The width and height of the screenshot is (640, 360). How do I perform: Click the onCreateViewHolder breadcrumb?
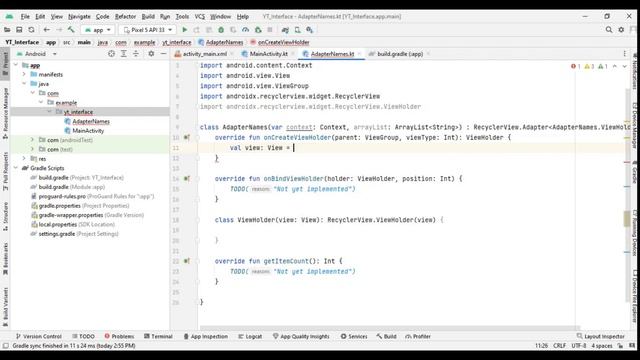pyautogui.click(x=280, y=42)
